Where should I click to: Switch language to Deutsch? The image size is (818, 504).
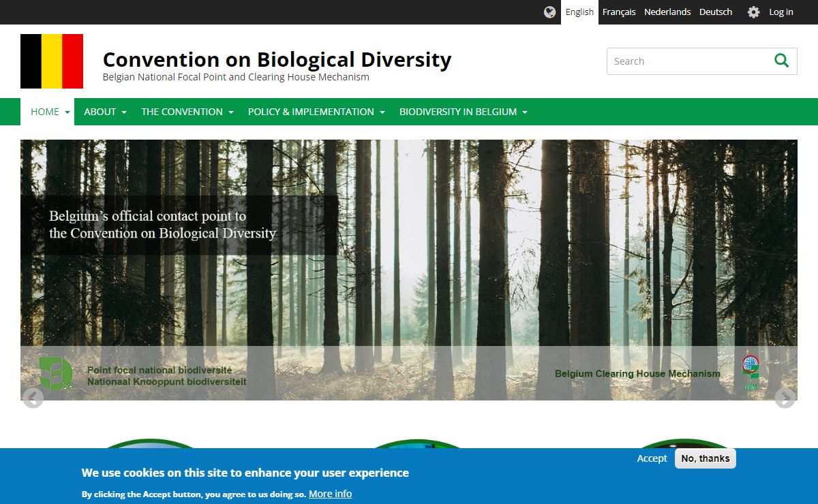716,12
